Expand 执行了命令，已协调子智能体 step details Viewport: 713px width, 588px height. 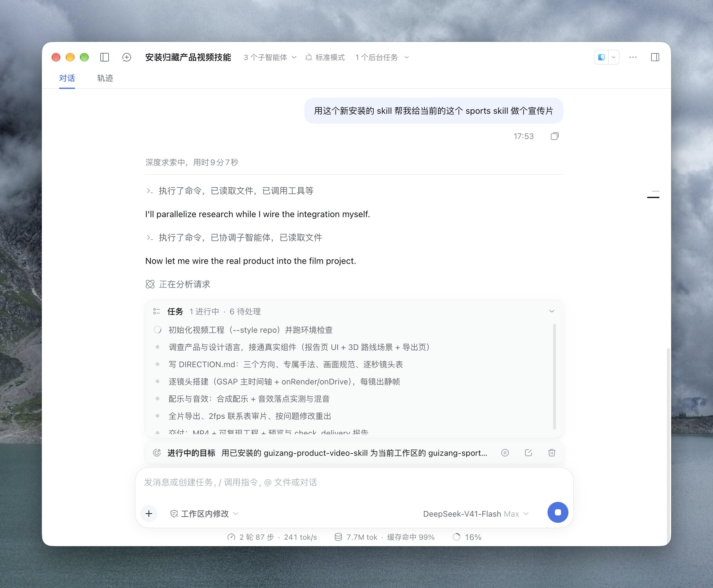coord(234,237)
